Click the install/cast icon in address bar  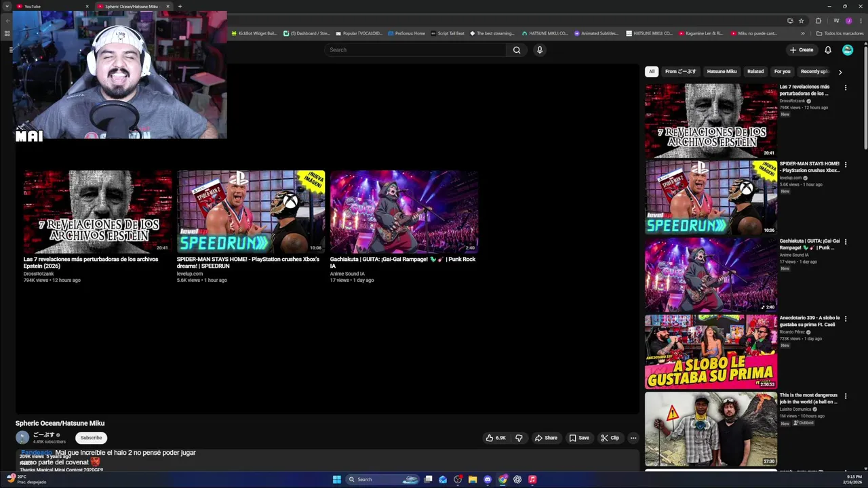[790, 20]
